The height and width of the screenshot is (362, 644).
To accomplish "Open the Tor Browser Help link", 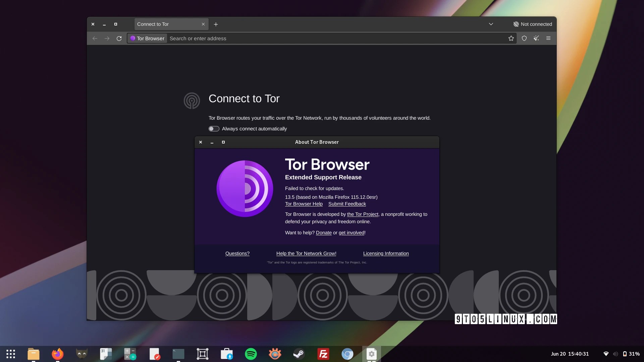I will pyautogui.click(x=304, y=204).
